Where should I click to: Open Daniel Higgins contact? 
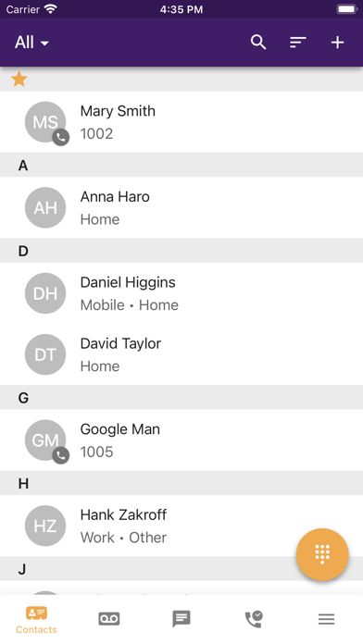click(x=181, y=293)
